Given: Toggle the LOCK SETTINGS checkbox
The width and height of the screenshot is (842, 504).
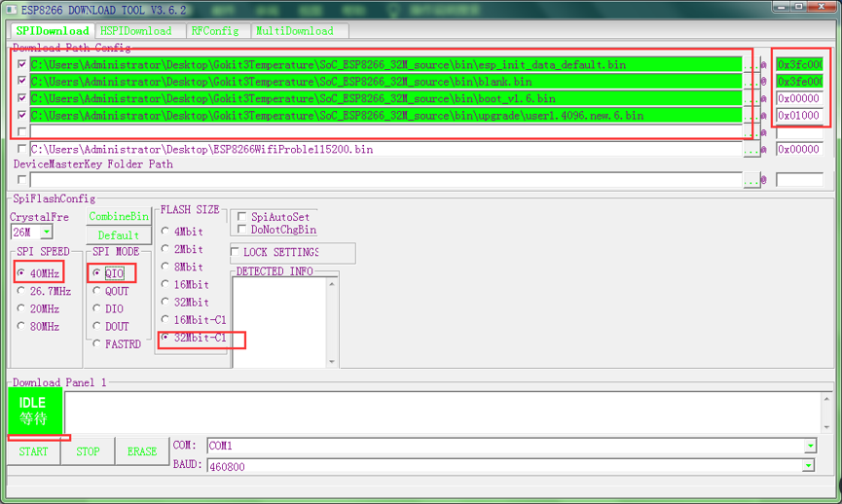Looking at the screenshot, I should point(235,252).
